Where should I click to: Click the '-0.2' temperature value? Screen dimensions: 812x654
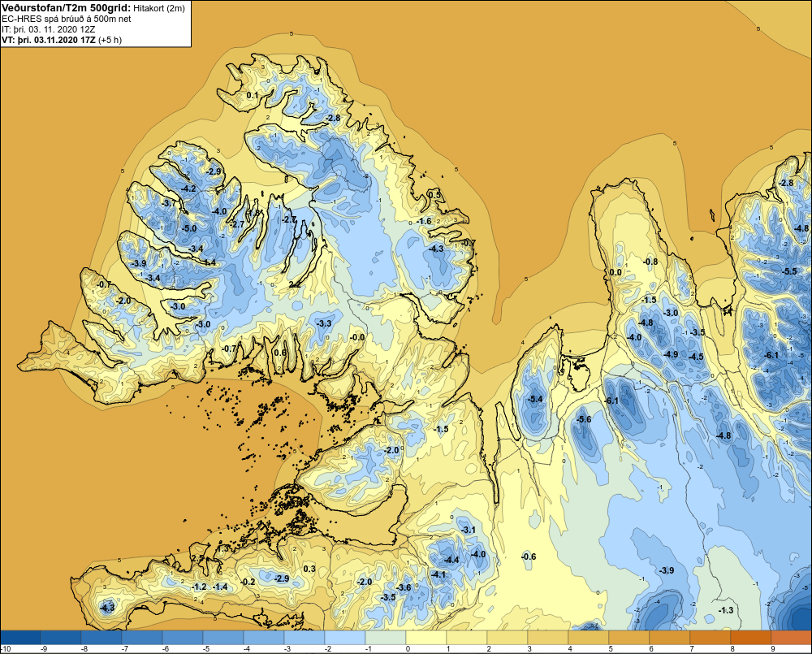(248, 582)
